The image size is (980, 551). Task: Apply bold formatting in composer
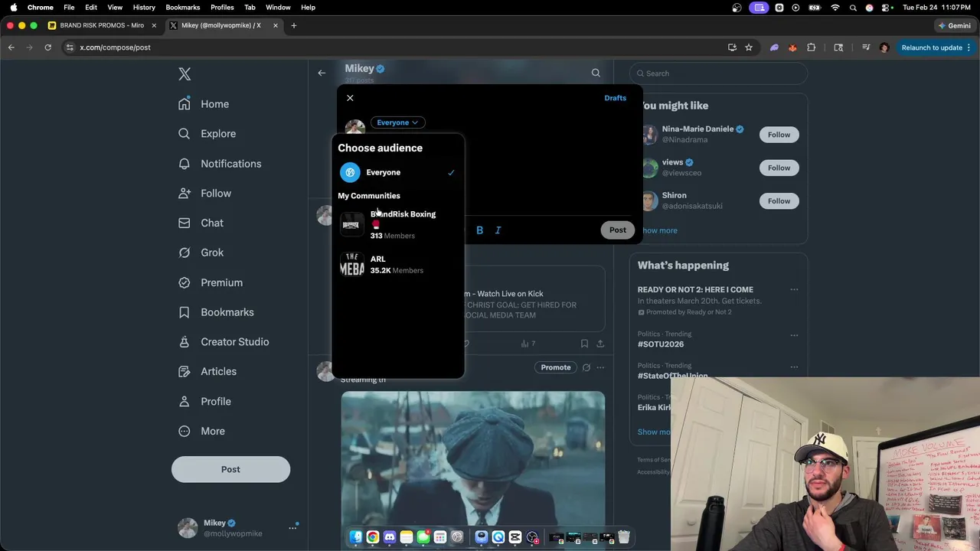coord(479,230)
